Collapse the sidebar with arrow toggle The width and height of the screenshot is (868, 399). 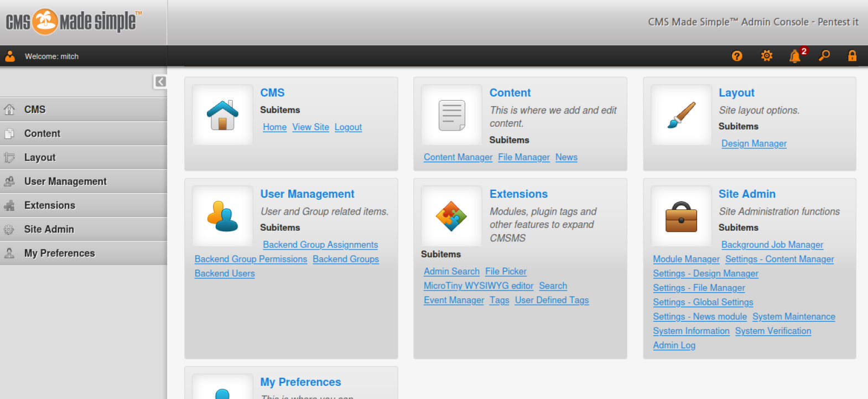tap(160, 82)
